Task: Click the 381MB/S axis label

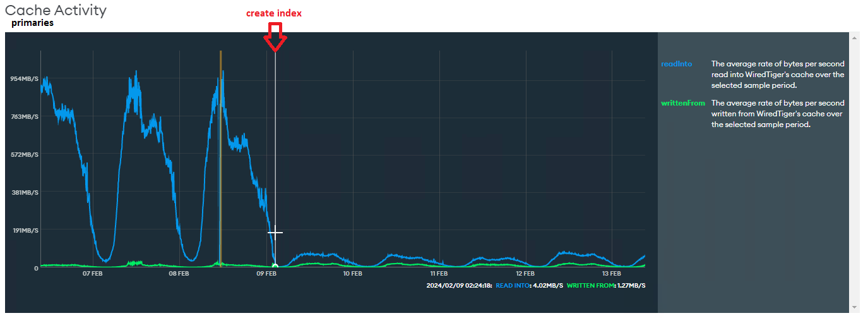Action: 24,193
